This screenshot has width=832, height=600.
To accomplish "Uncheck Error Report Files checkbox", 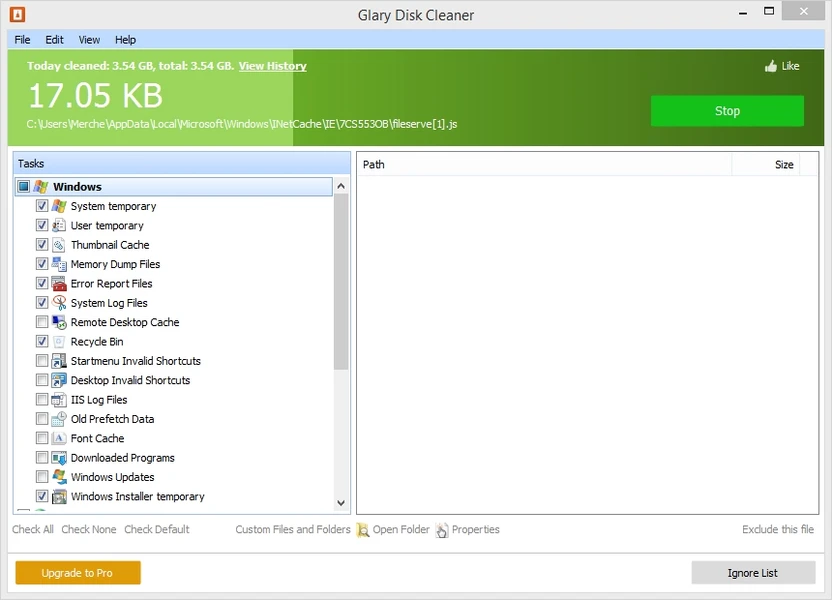I will [x=42, y=283].
